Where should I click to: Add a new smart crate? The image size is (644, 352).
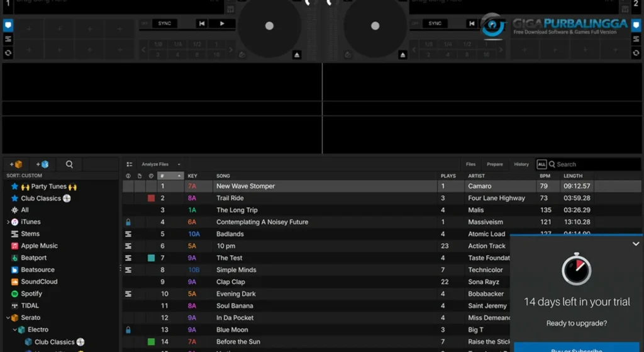[x=42, y=164]
